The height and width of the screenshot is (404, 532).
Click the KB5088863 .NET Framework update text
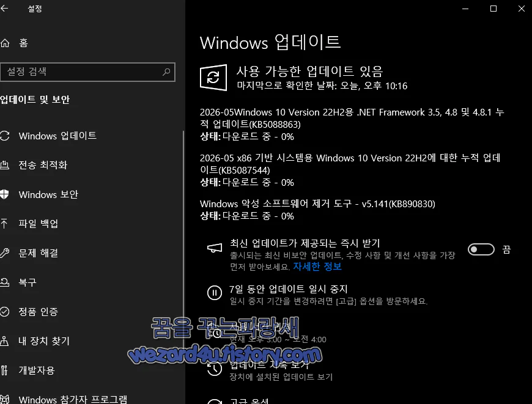[x=352, y=118]
